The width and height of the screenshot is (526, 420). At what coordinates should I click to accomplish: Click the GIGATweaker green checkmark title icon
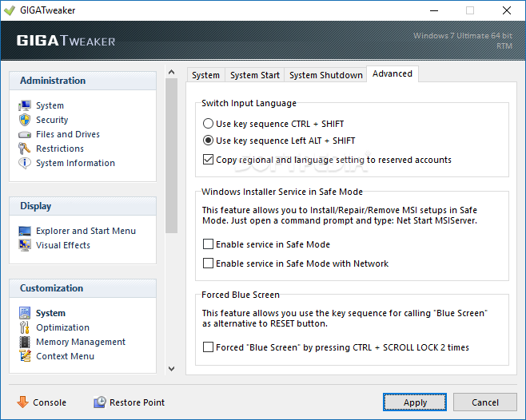[10, 10]
